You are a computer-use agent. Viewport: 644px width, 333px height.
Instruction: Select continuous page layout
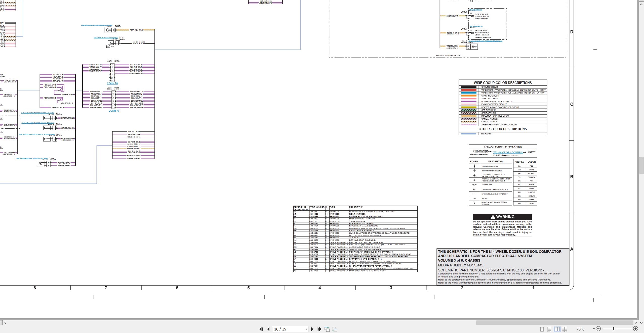click(x=549, y=329)
